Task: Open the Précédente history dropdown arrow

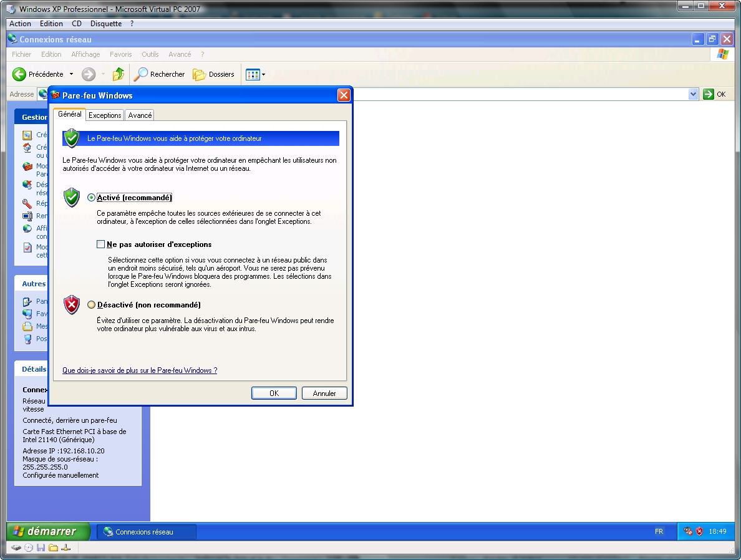Action: tap(71, 74)
